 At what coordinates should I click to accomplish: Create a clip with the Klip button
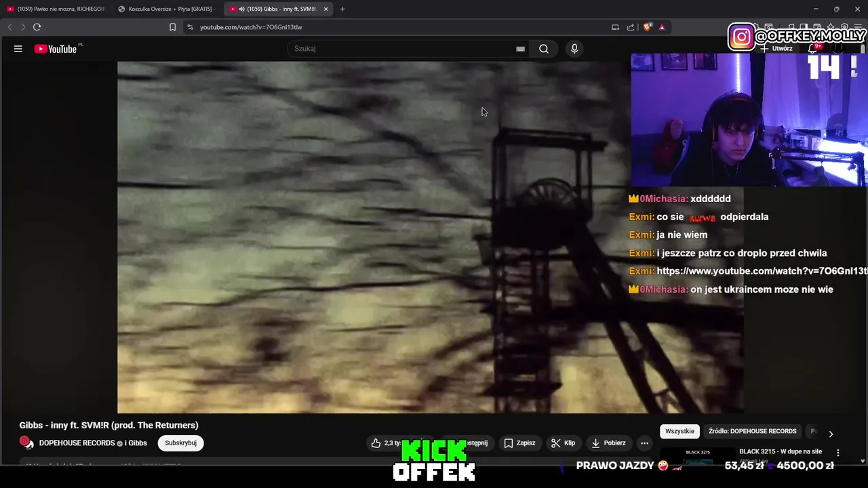(564, 443)
